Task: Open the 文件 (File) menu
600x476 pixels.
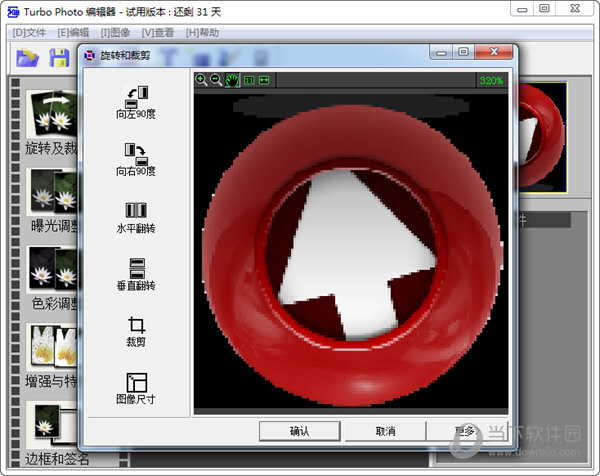Action: [29, 33]
